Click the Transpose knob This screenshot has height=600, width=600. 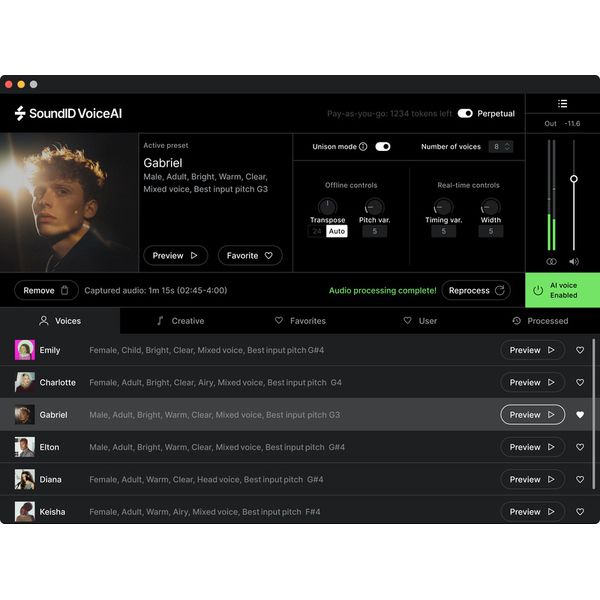coord(327,207)
